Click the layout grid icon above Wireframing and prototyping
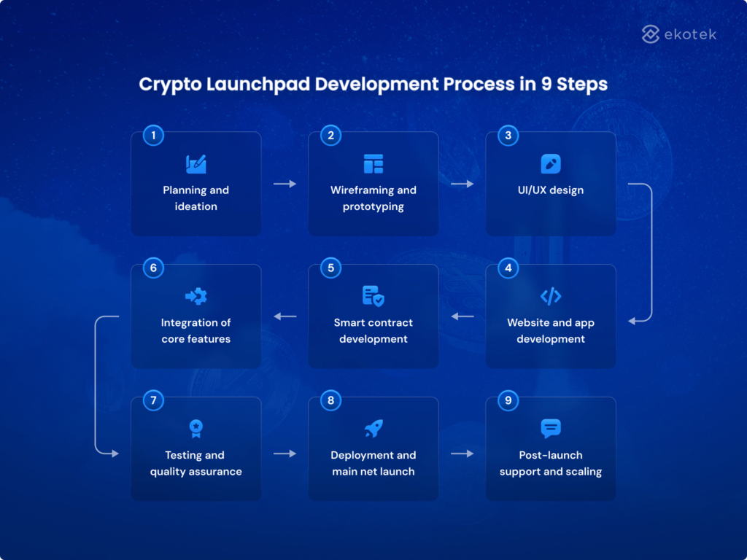 click(x=373, y=163)
